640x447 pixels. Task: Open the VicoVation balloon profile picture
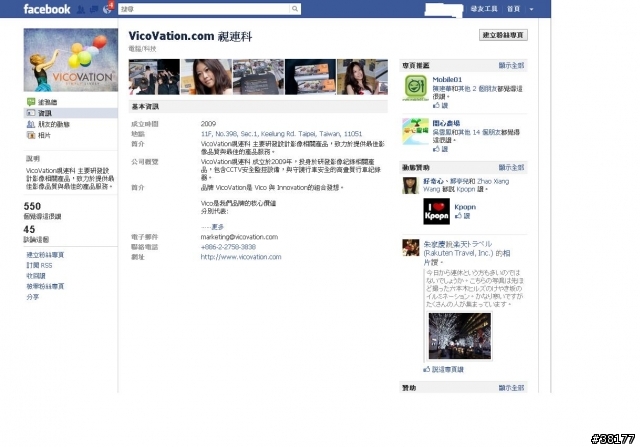[x=71, y=60]
